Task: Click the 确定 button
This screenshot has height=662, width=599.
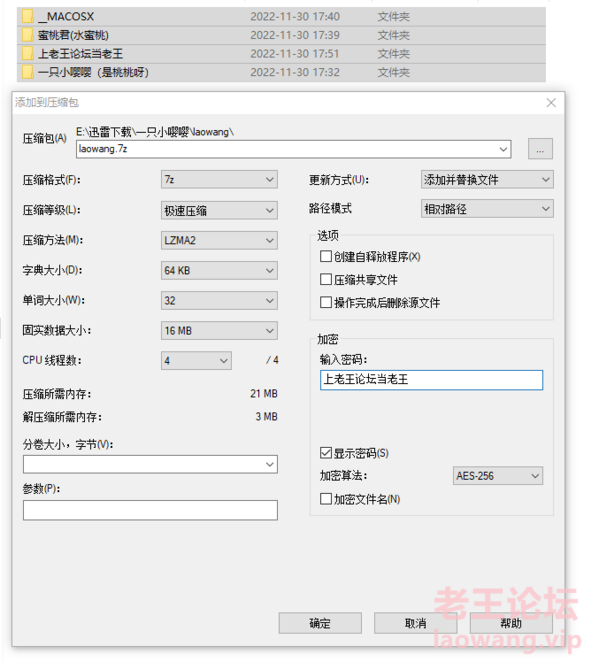Action: point(320,623)
